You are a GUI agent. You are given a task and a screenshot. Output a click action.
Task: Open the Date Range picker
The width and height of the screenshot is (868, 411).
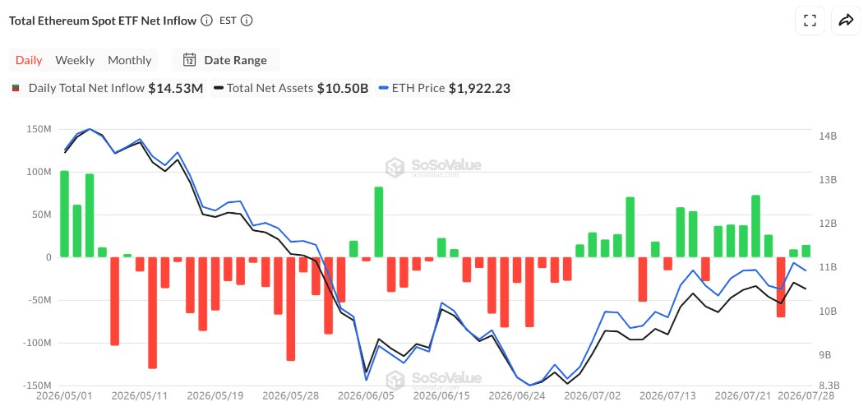click(x=225, y=60)
